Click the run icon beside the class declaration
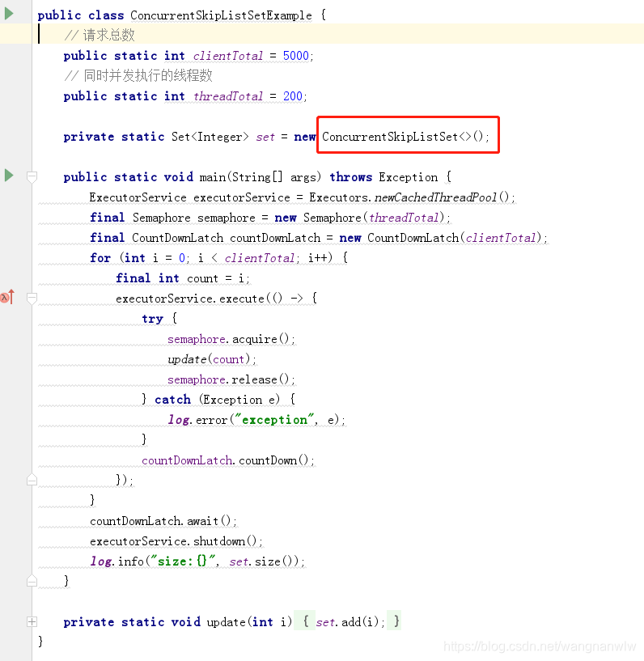This screenshot has height=661, width=644. click(9, 14)
